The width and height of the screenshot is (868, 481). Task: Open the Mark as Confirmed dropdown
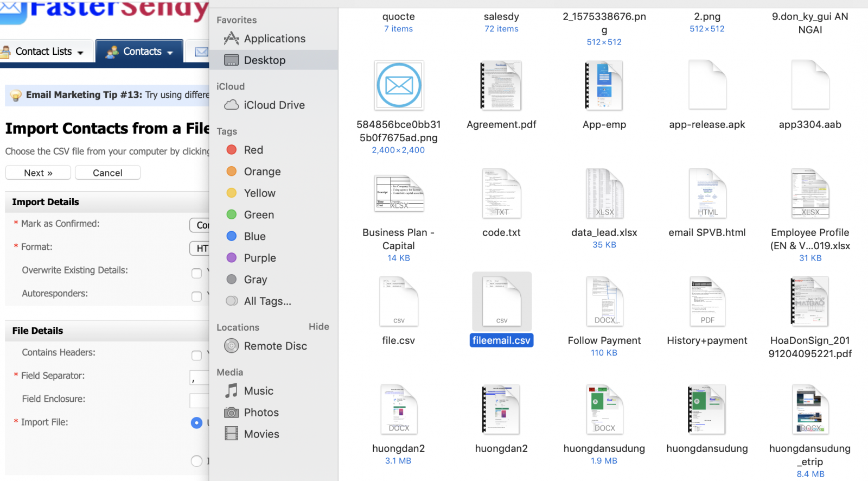coord(200,225)
